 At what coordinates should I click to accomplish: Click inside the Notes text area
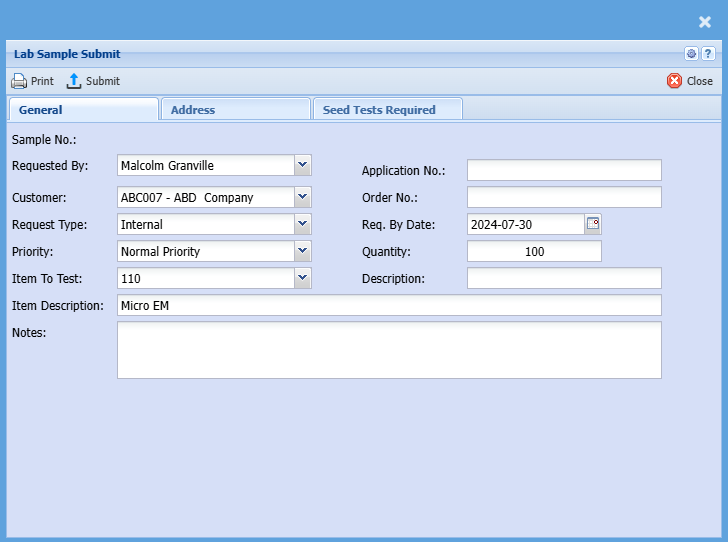pyautogui.click(x=389, y=350)
